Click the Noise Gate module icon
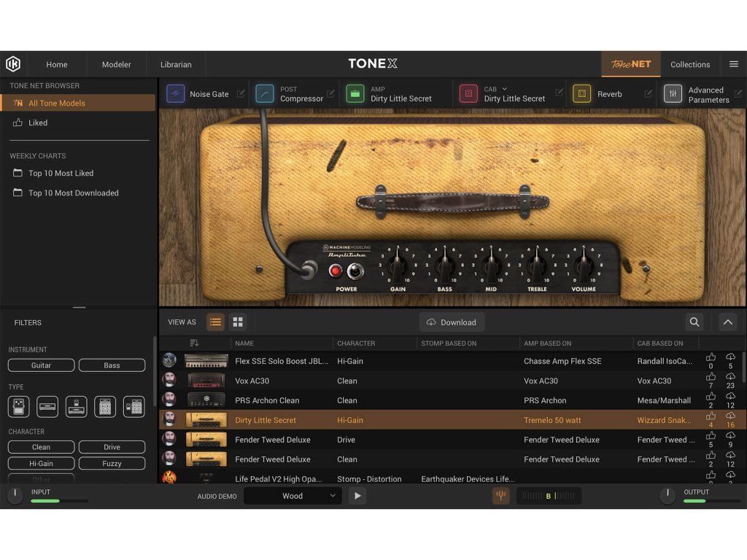Viewport: 747px width, 560px height. [176, 94]
